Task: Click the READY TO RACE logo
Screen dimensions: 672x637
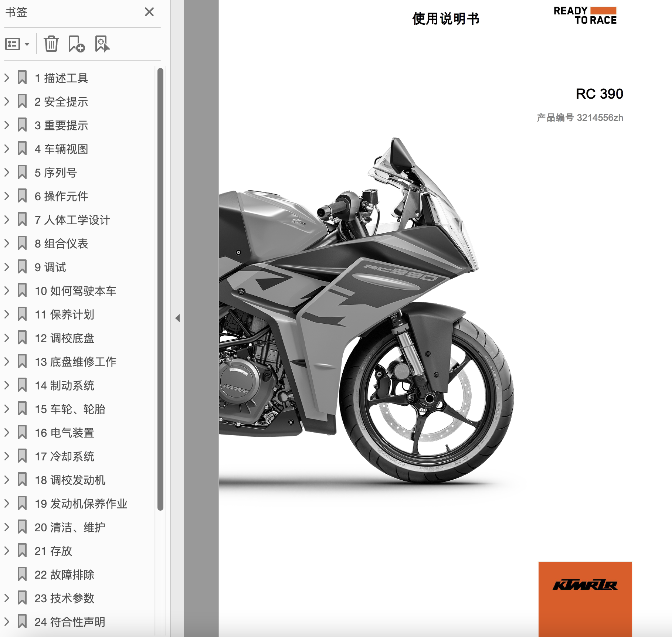Action: coord(585,16)
